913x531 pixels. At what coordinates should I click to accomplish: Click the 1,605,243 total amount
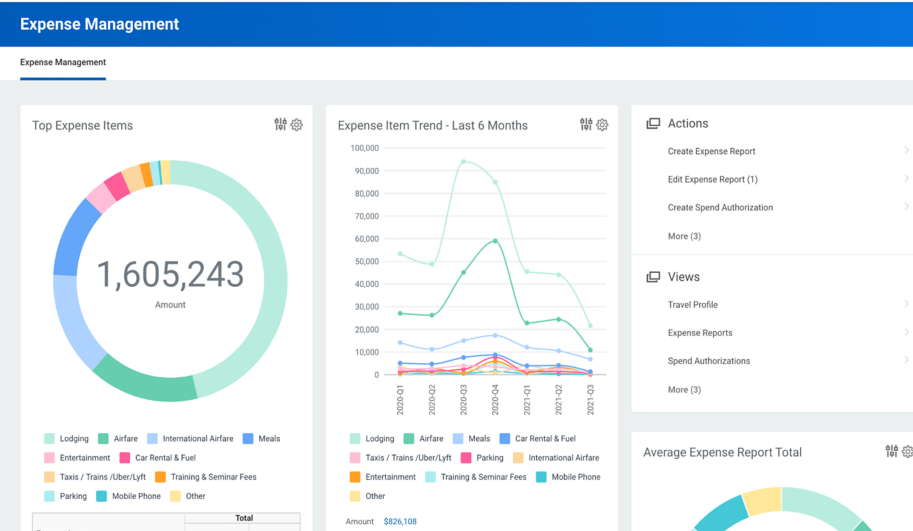pyautogui.click(x=170, y=274)
